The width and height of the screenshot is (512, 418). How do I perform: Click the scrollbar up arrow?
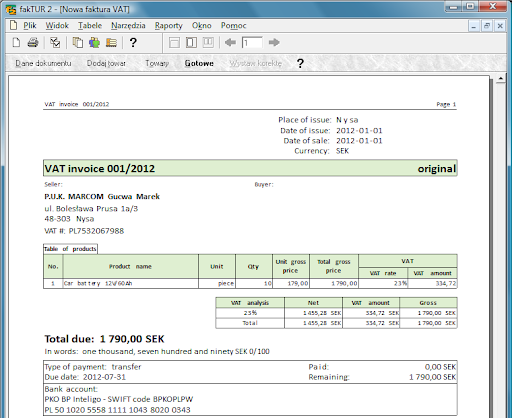501,79
